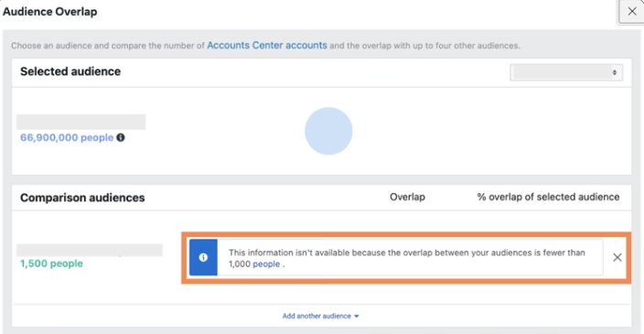Click the Overlap column header
The width and height of the screenshot is (644, 334).
point(407,197)
